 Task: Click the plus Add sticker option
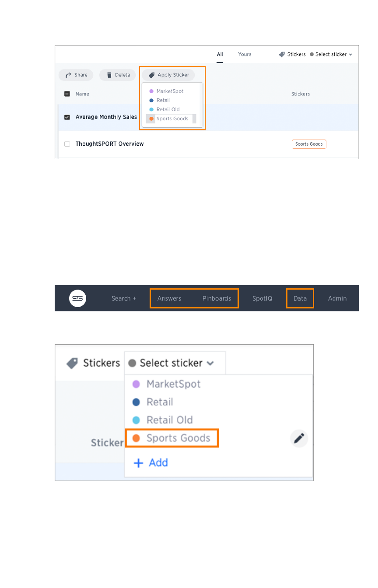[150, 462]
